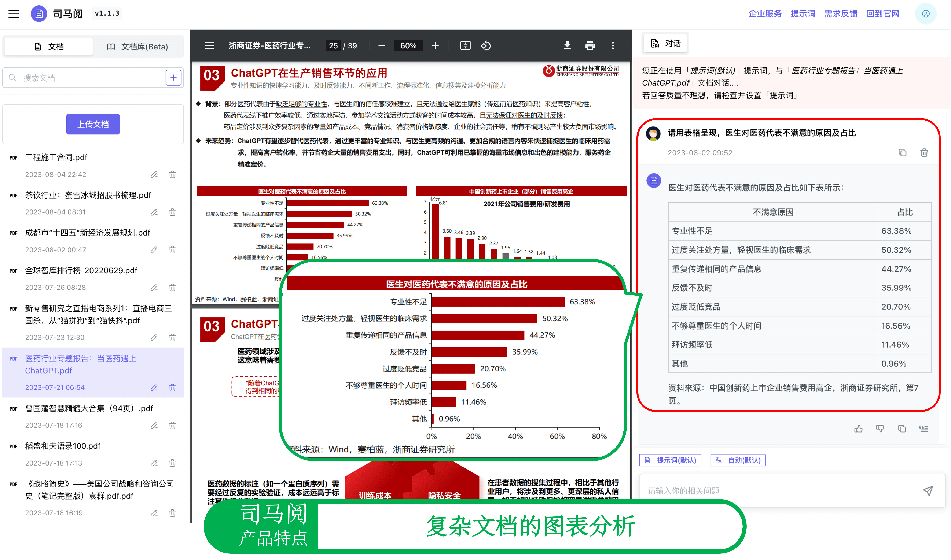Viewport: 951px width, 560px height.
Task: Fit PDF page to window
Action: pyautogui.click(x=465, y=46)
